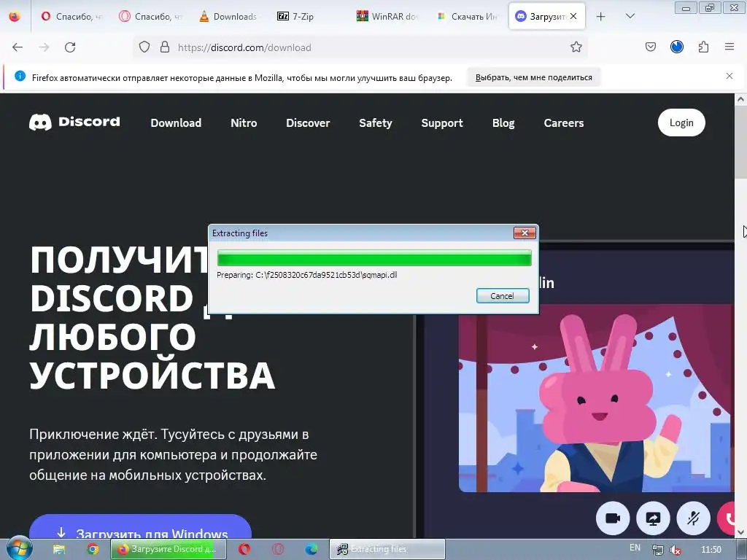Click the Discord logo
747x560 pixels.
75,122
